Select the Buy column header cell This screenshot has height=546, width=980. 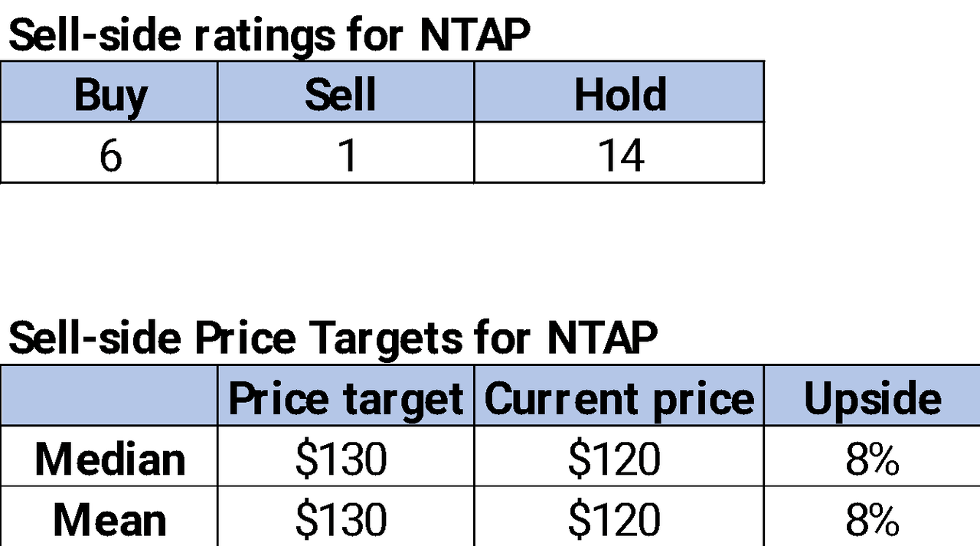[x=109, y=93]
